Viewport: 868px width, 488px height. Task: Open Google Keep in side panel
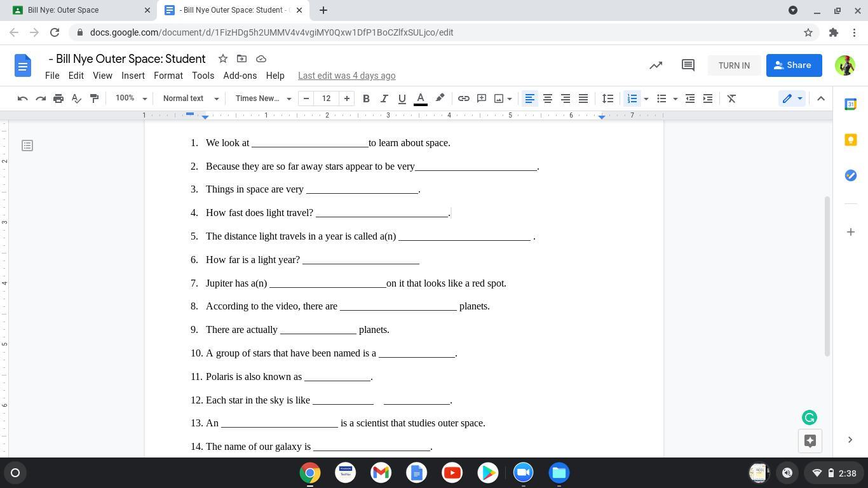tap(850, 140)
